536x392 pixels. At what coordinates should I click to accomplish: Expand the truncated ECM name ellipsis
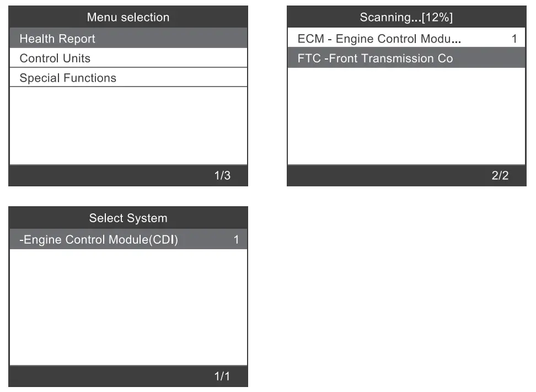point(455,40)
